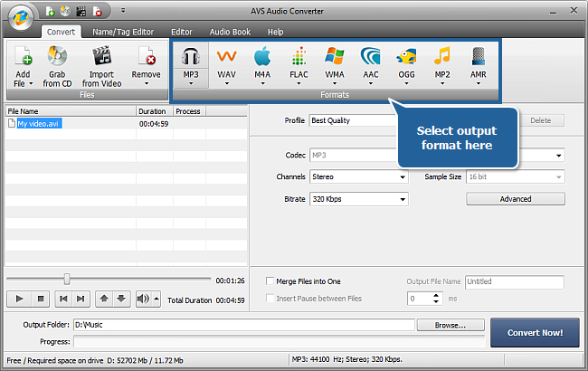Click the quick-access Import from Video icon
Screen dimensions: 588x371
coord(81,12)
